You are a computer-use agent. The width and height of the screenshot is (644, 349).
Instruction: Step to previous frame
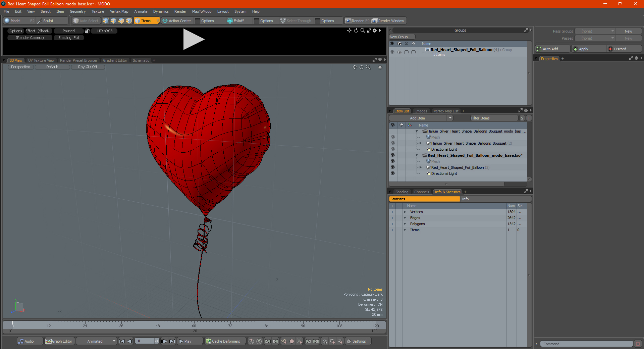[130, 341]
